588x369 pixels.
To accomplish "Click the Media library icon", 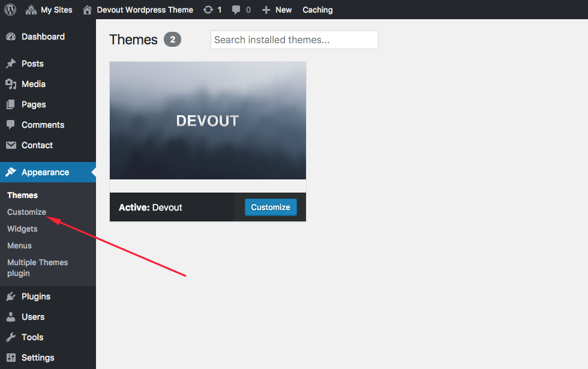I will click(11, 84).
